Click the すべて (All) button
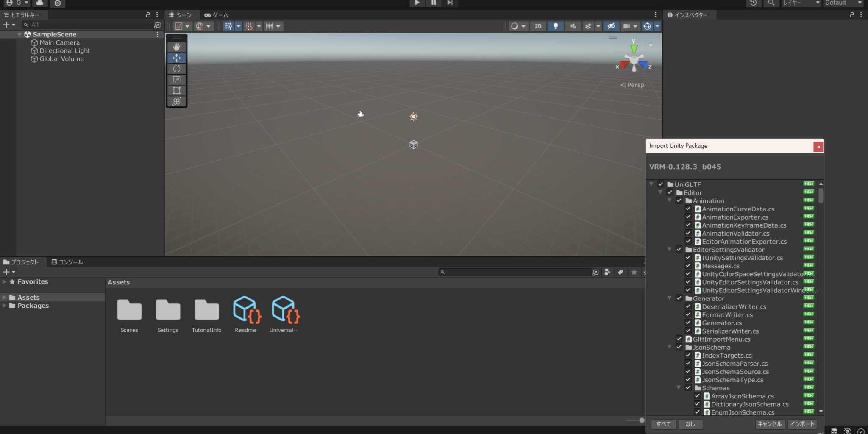The height and width of the screenshot is (434, 868). point(664,424)
